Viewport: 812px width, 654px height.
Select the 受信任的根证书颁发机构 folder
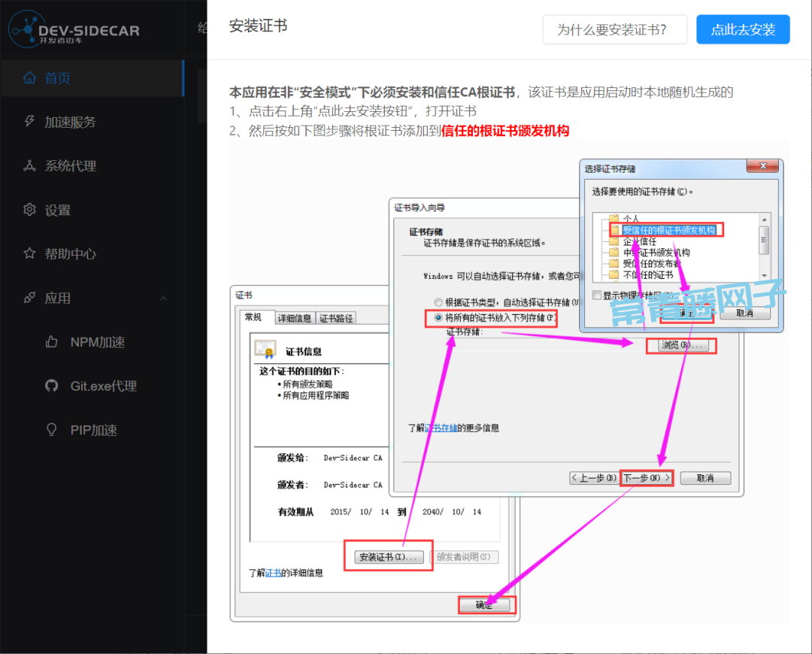[668, 230]
